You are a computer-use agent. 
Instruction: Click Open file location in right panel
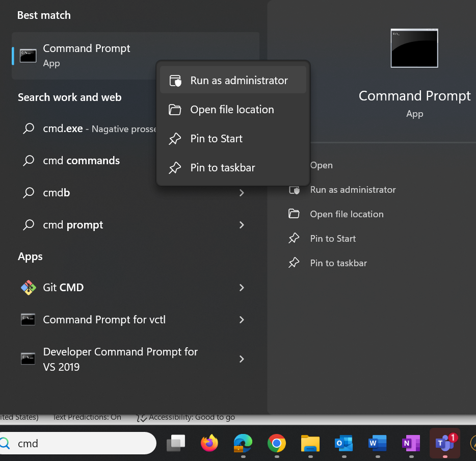pyautogui.click(x=347, y=214)
